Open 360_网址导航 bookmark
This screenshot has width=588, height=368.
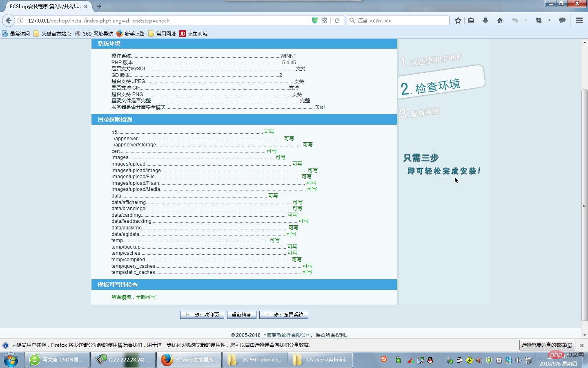(94, 34)
